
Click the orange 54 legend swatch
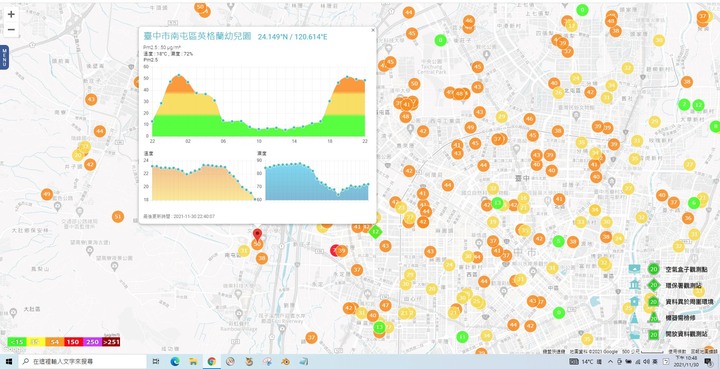[54, 342]
